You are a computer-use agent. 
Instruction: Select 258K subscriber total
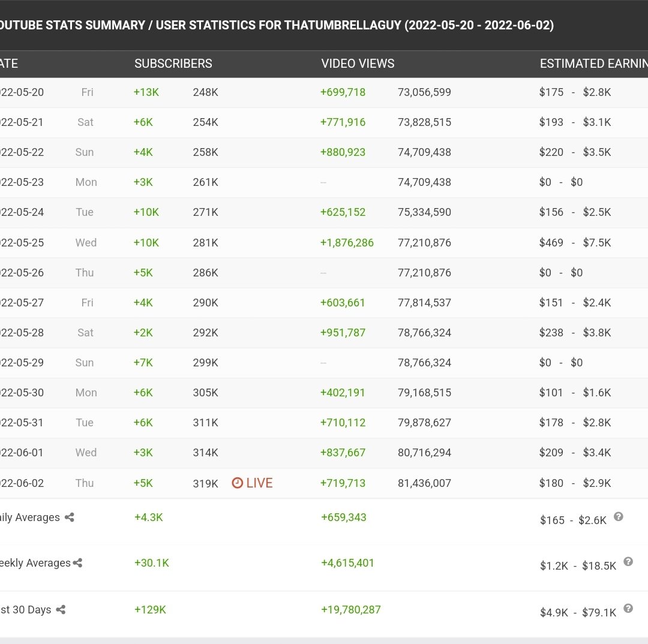pos(205,152)
